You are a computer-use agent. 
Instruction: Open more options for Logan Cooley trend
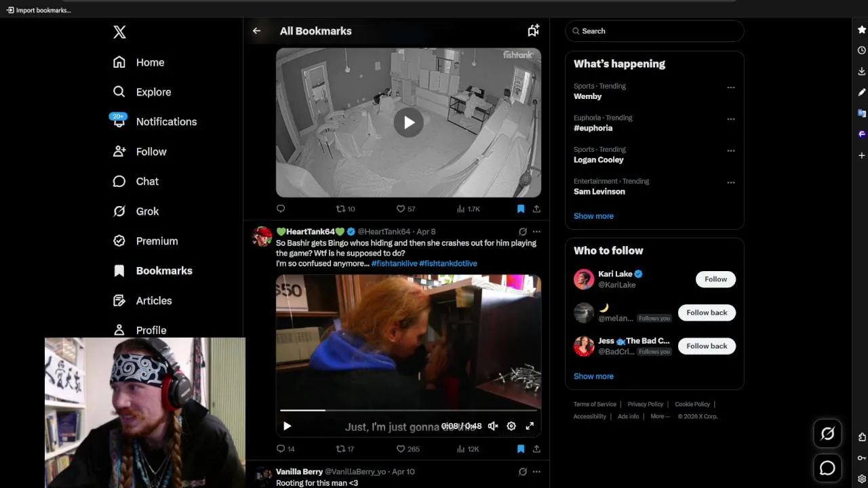click(x=731, y=150)
